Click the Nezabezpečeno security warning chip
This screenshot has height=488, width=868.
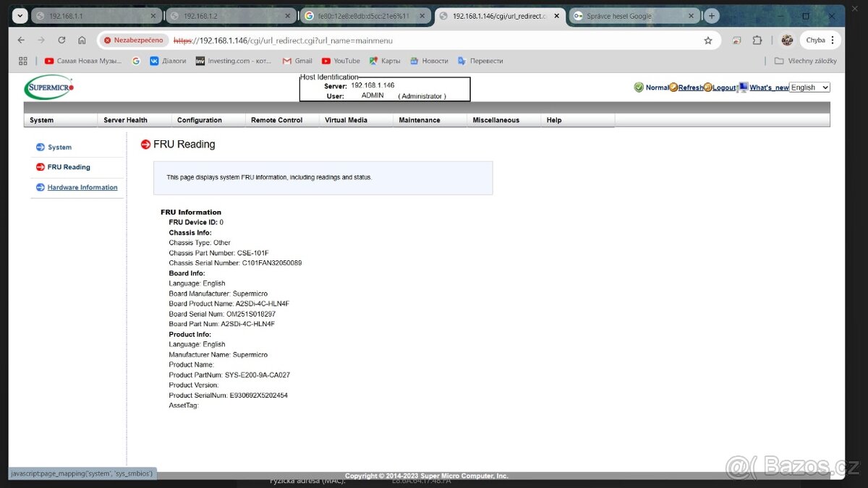[133, 40]
